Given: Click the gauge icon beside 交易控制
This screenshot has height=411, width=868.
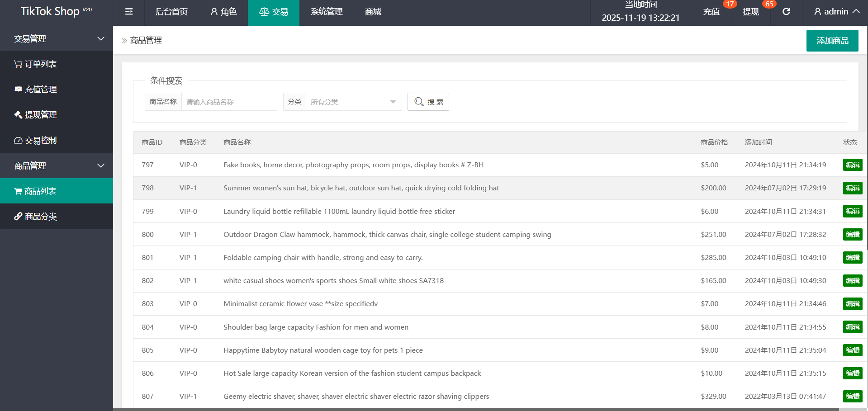Looking at the screenshot, I should (x=18, y=141).
